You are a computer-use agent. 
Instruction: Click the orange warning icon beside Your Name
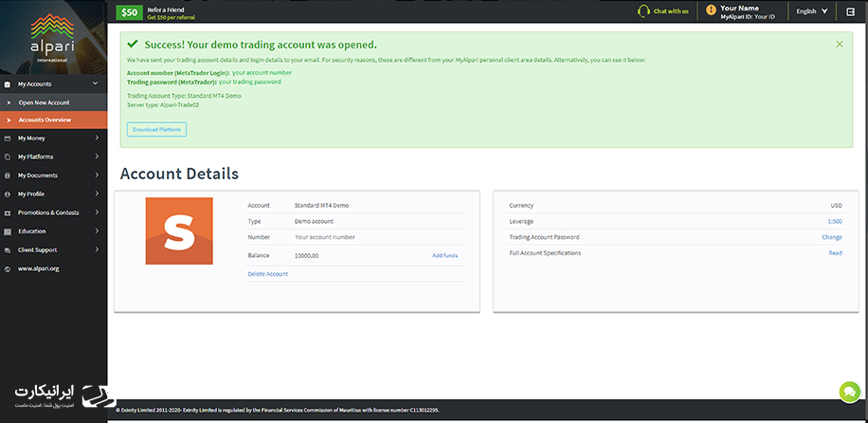(711, 10)
